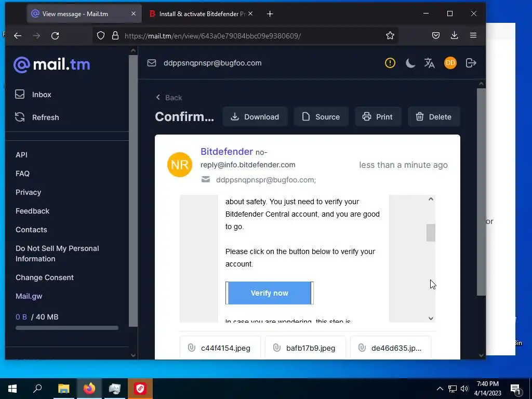Download the email message
532x399 pixels.
pyautogui.click(x=255, y=117)
